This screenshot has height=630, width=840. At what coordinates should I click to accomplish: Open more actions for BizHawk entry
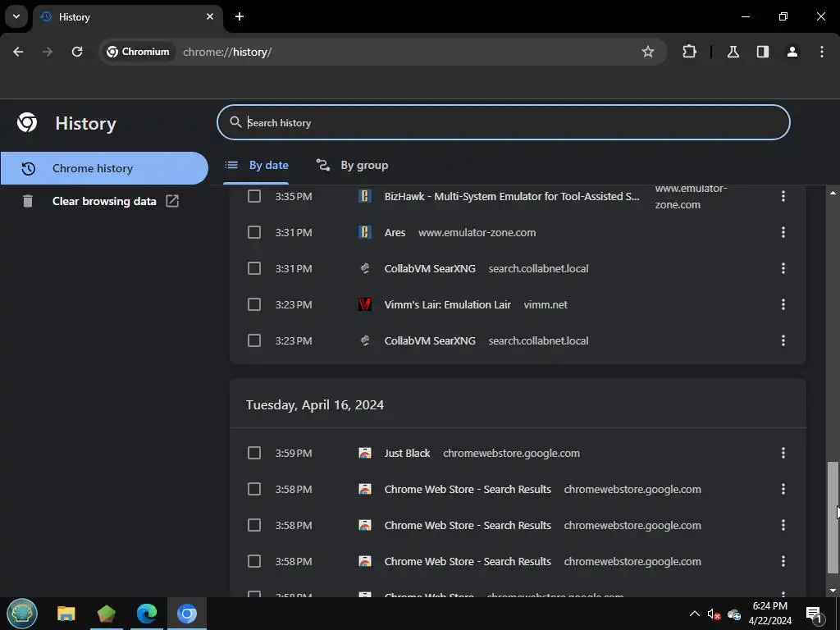(783, 196)
